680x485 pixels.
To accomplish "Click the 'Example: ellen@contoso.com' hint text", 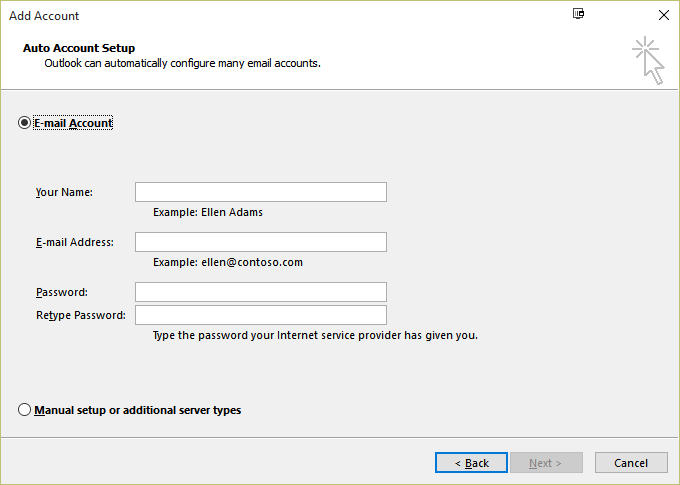I will (228, 262).
